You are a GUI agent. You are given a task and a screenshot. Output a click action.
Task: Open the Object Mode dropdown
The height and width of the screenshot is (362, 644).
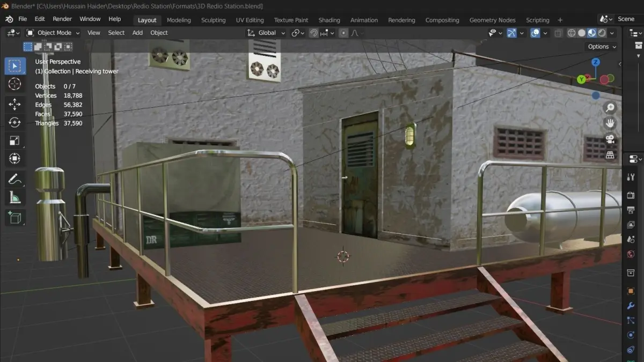(53, 33)
